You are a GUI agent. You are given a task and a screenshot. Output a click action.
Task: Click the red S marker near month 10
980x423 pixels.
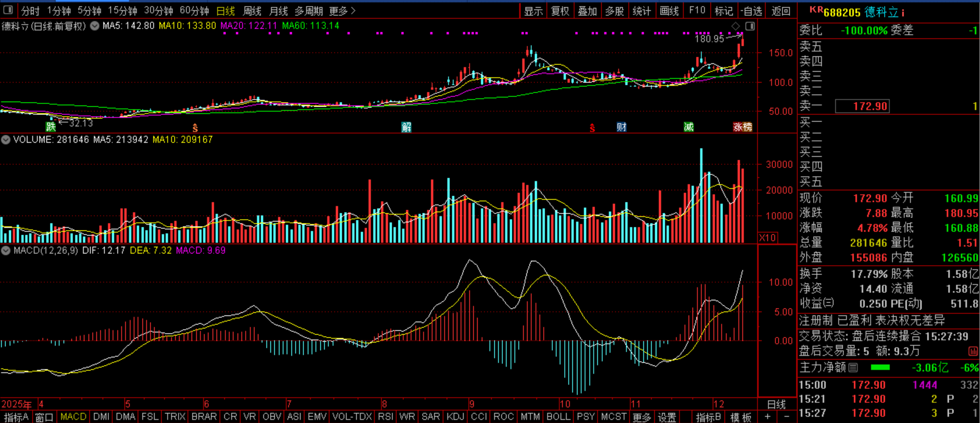(x=592, y=128)
